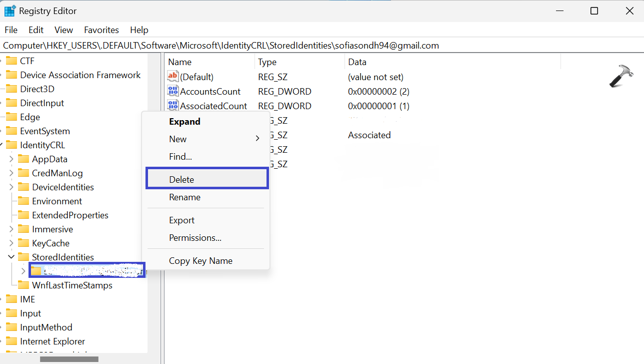
Task: Collapse the StoredIdentities key chevron
Action: 11,257
